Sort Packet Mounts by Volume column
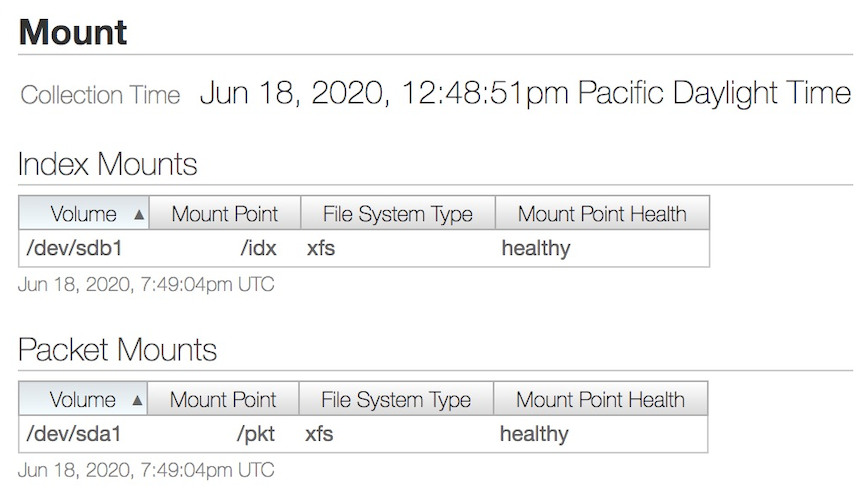Screen dimensions: 864x500 83,399
